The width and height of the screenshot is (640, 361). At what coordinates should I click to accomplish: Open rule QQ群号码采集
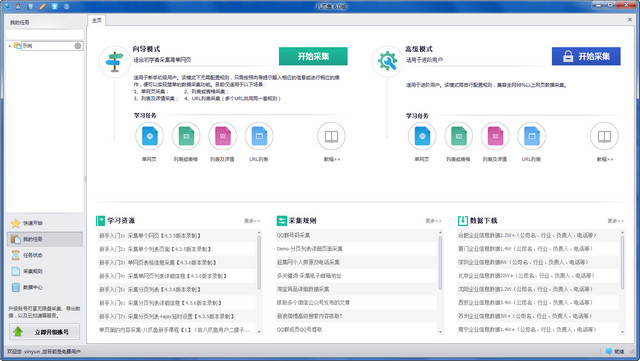pos(293,235)
